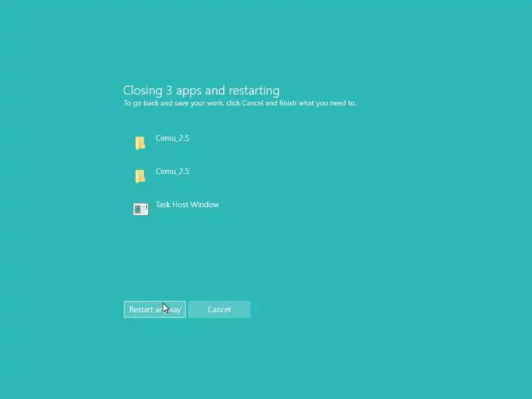532x399 pixels.
Task: Select the first Cemu_2.5 app label
Action: [x=172, y=138]
